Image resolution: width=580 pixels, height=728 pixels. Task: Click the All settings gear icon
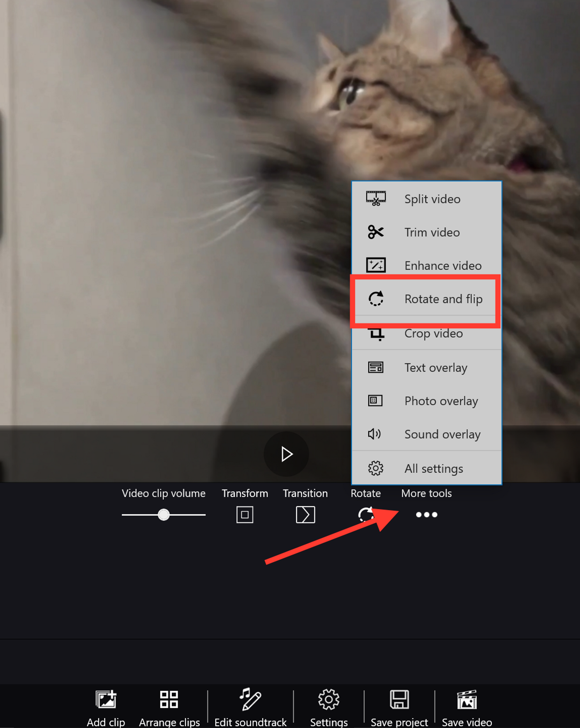pos(376,469)
